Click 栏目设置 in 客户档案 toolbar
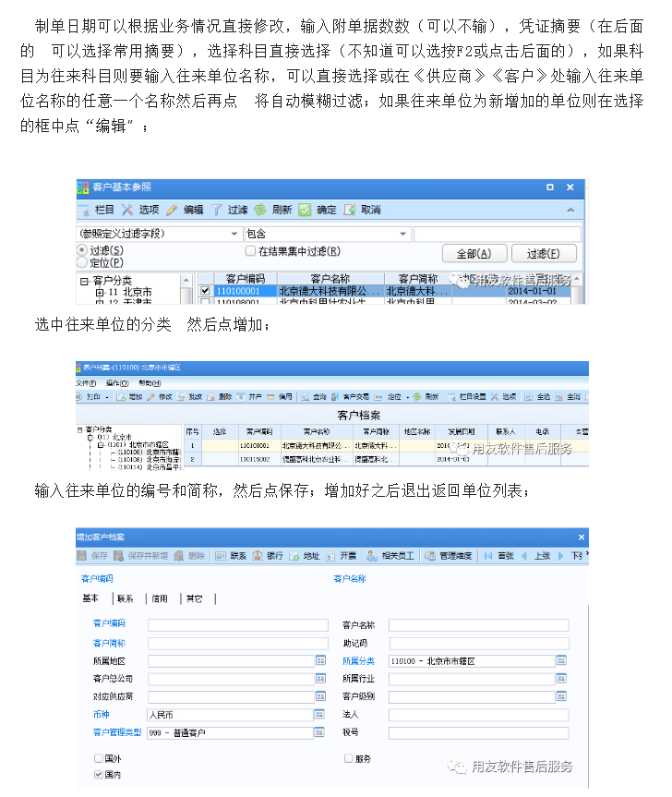The height and width of the screenshot is (797, 672). [x=467, y=397]
